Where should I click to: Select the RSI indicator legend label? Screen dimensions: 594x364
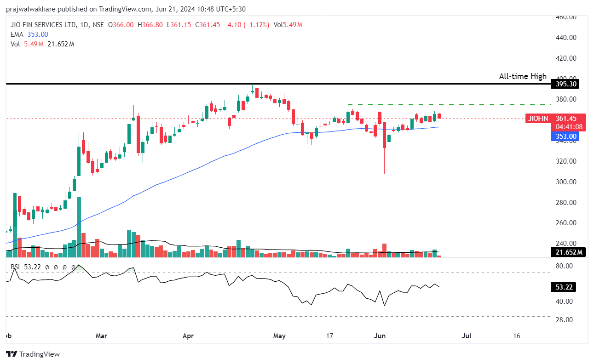[x=16, y=267]
